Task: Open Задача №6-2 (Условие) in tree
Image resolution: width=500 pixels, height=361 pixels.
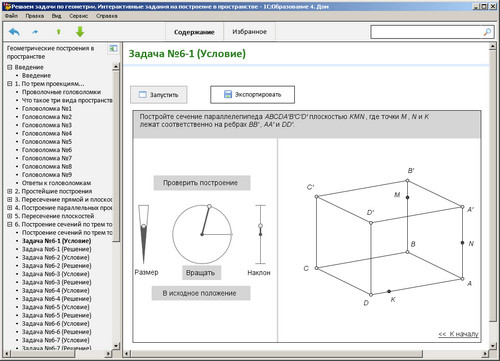Action: 56,257
